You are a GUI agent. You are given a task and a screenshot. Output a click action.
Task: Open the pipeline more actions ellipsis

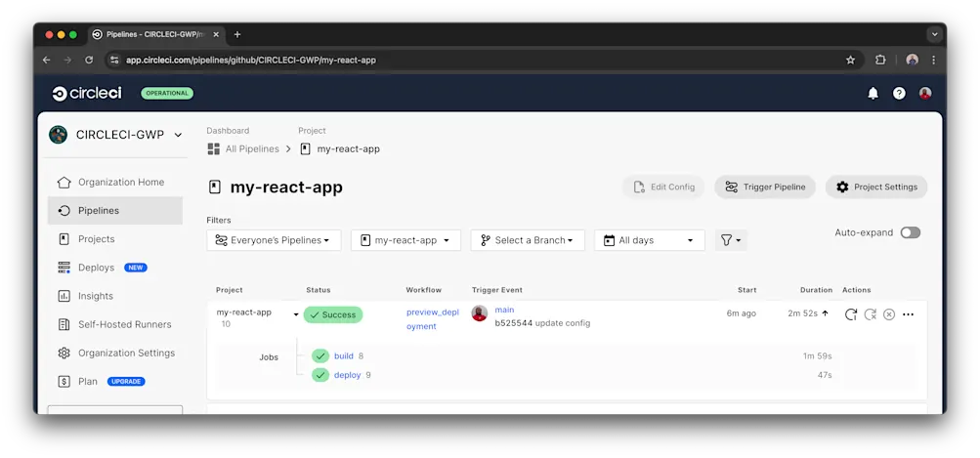click(x=908, y=314)
